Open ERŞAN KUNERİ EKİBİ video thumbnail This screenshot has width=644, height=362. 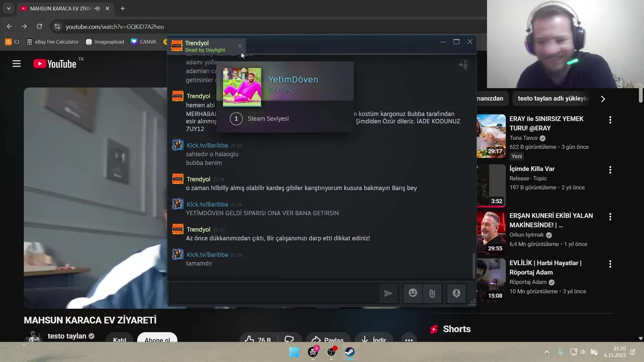tap(491, 232)
